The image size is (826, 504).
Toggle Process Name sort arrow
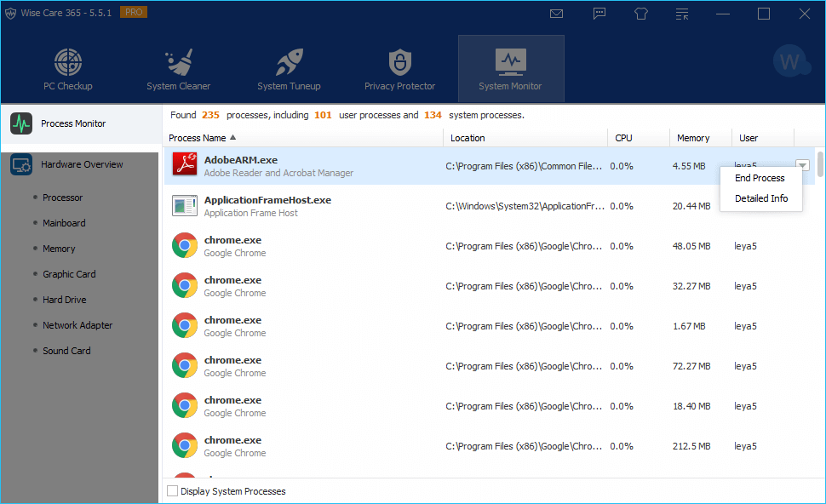coord(232,137)
